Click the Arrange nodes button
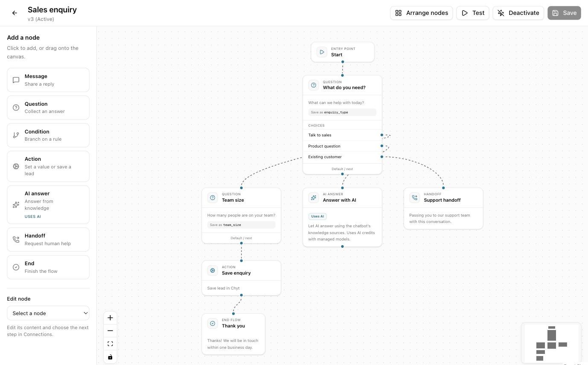The height and width of the screenshot is (365, 588). [421, 13]
